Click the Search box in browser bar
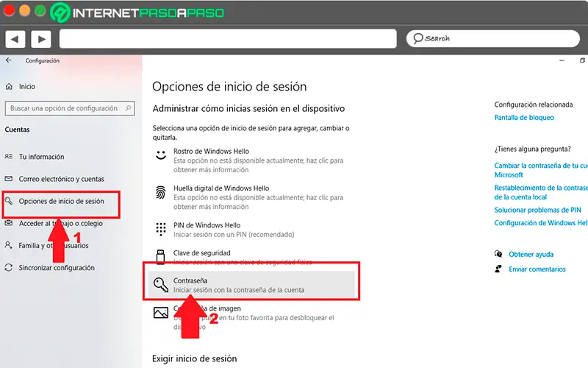Viewport: 588px width, 368px height. point(492,38)
